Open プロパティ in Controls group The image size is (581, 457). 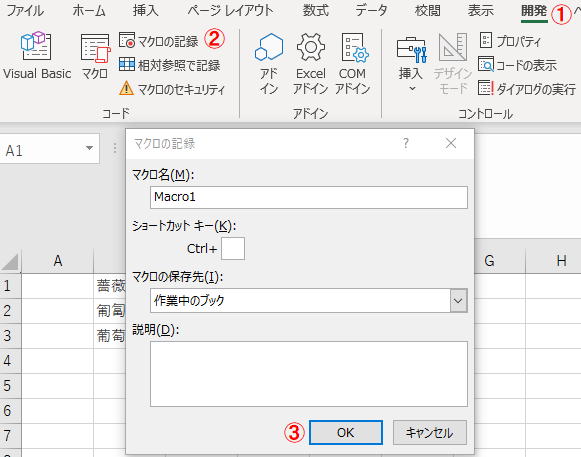(510, 41)
